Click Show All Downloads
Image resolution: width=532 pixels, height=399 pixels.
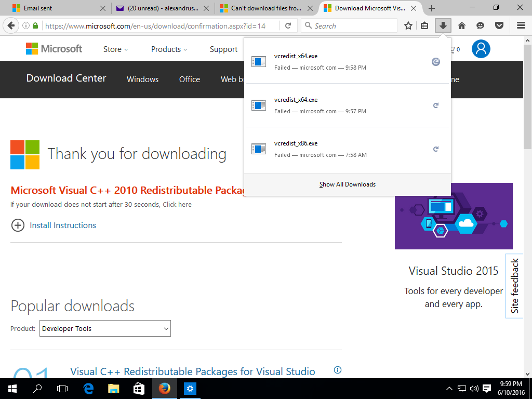tap(348, 184)
